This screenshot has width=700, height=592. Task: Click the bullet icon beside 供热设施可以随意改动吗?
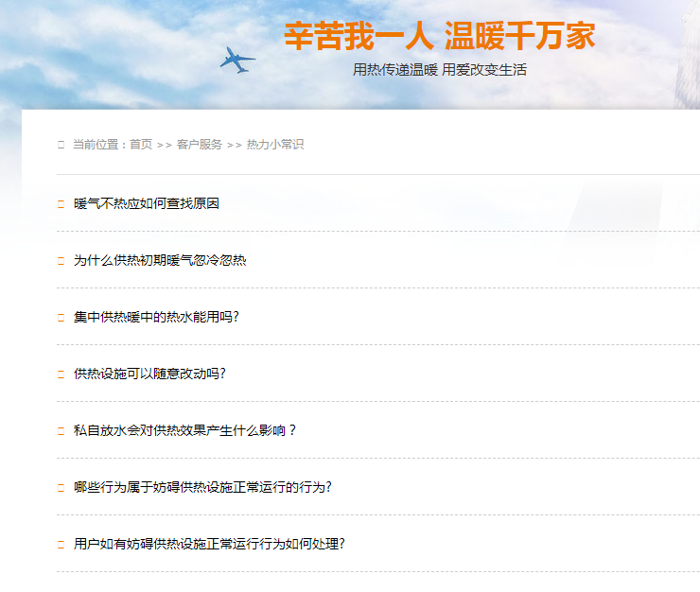tap(61, 374)
